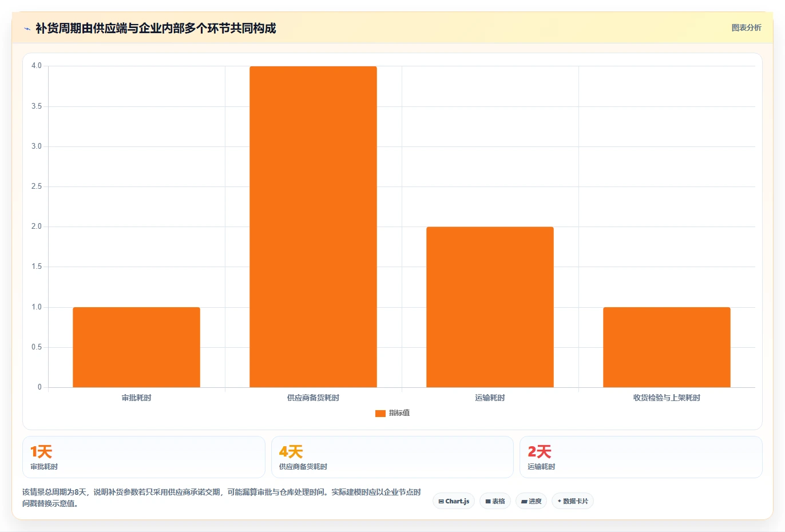The width and height of the screenshot is (785, 532).
Task: Click the 运输耗时 bar in chart
Action: coord(490,307)
